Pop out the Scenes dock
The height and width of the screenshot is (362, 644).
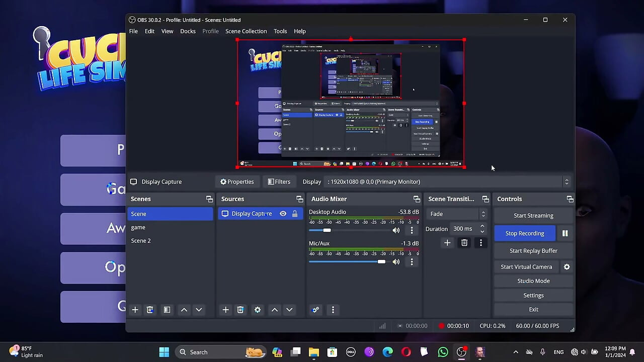[x=209, y=199]
